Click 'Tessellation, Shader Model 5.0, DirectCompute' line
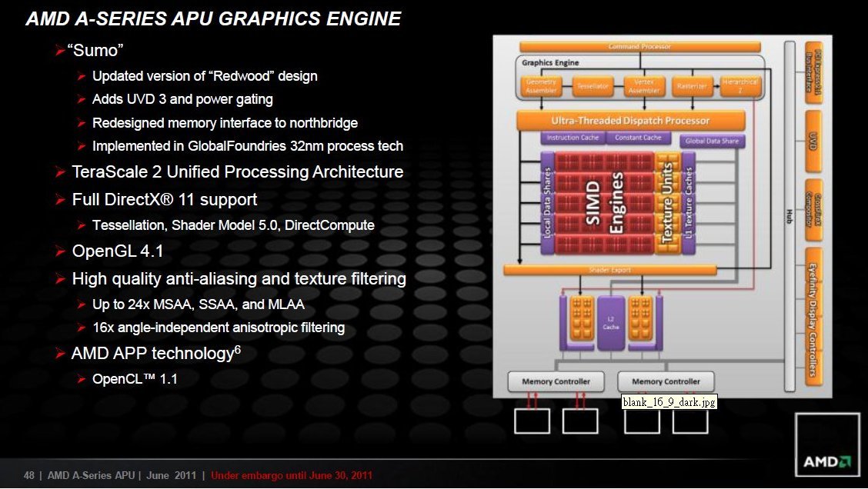This screenshot has width=868, height=489. (233, 225)
